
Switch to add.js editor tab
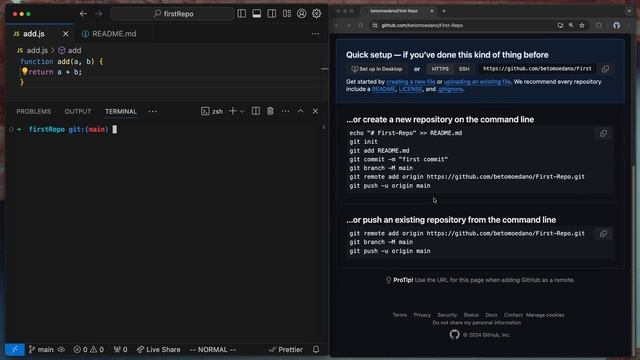point(33,34)
